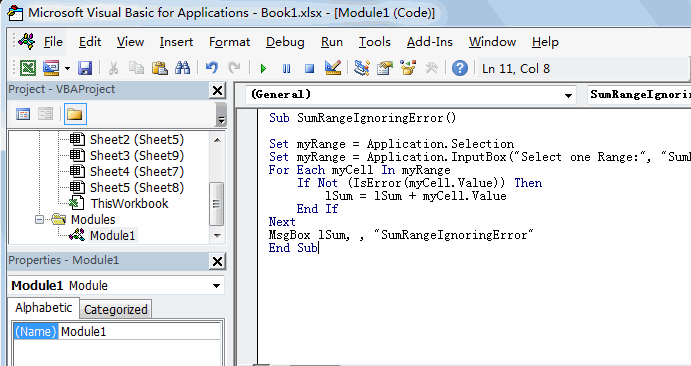Click the 'Set myRange = Application.Selection' line
The image size is (691, 366).
(391, 144)
